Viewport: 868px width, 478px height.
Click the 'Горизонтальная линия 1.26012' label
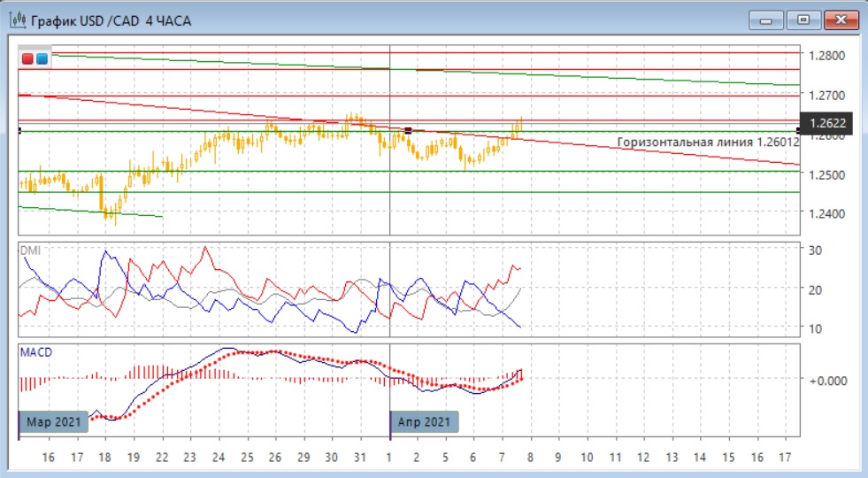[x=708, y=142]
